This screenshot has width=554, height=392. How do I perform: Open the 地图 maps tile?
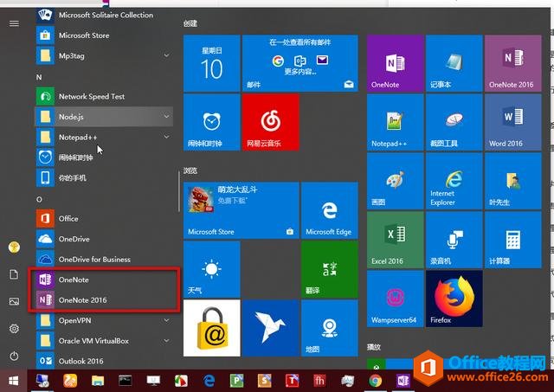pyautogui.click(x=330, y=328)
